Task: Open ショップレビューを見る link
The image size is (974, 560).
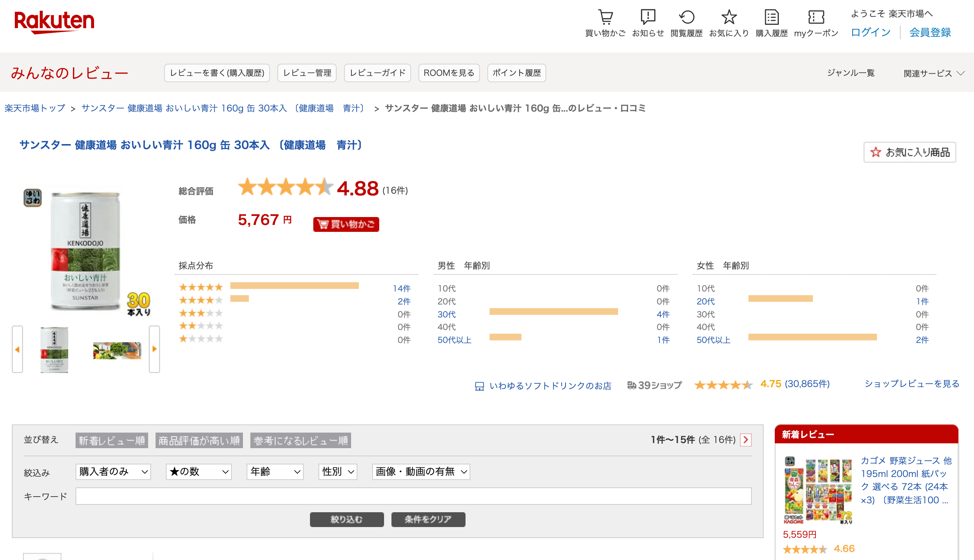Action: coord(912,384)
